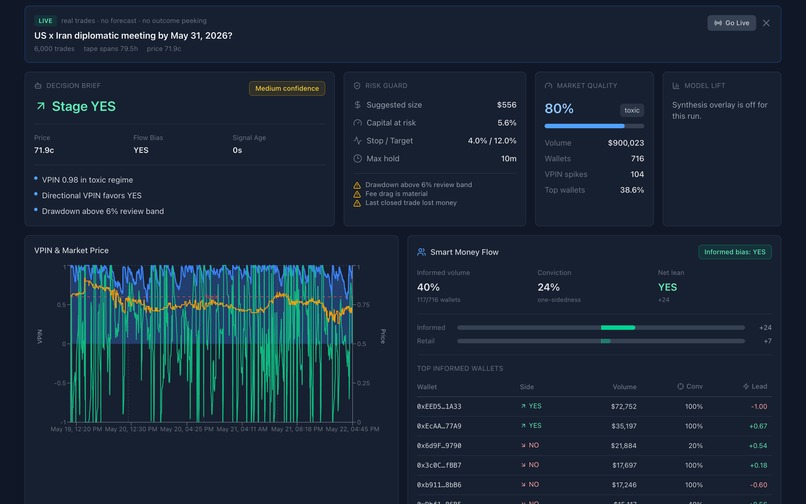806x504 pixels.
Task: Click the VPIN spikes 104 value
Action: pos(637,174)
